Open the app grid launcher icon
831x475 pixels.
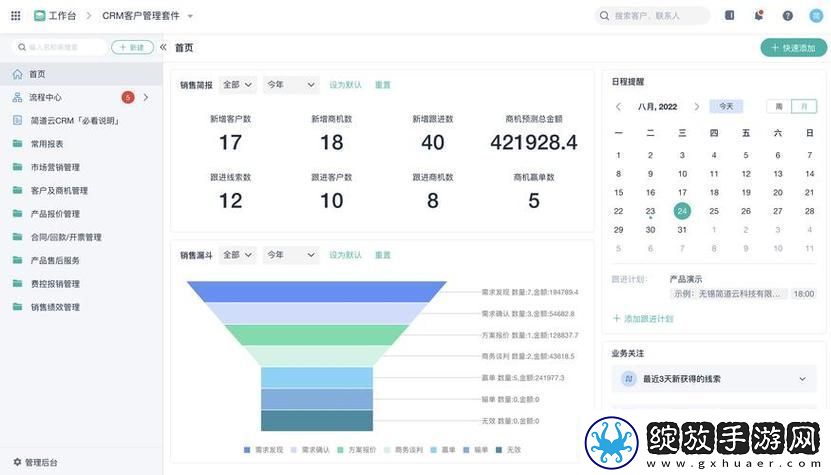(x=16, y=16)
